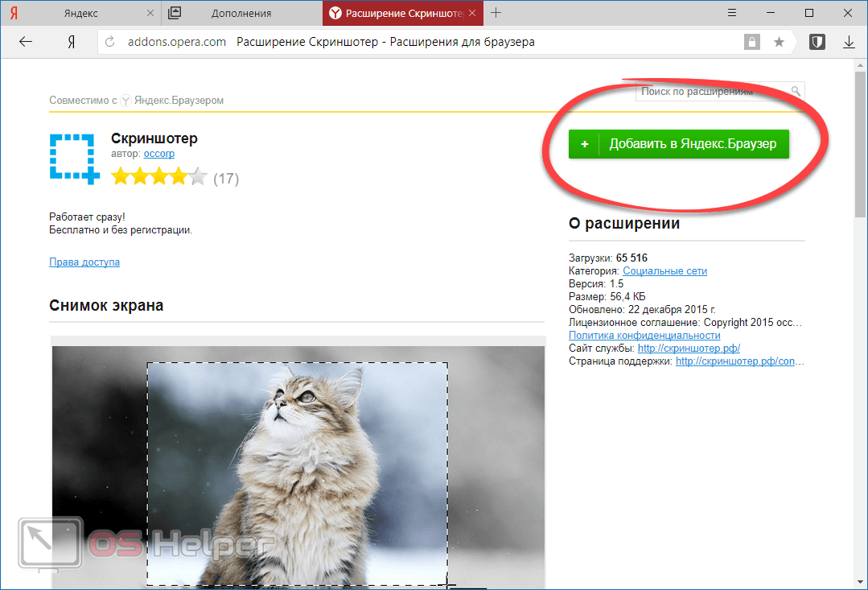
Task: Click the search magnifier icon
Action: 796,92
